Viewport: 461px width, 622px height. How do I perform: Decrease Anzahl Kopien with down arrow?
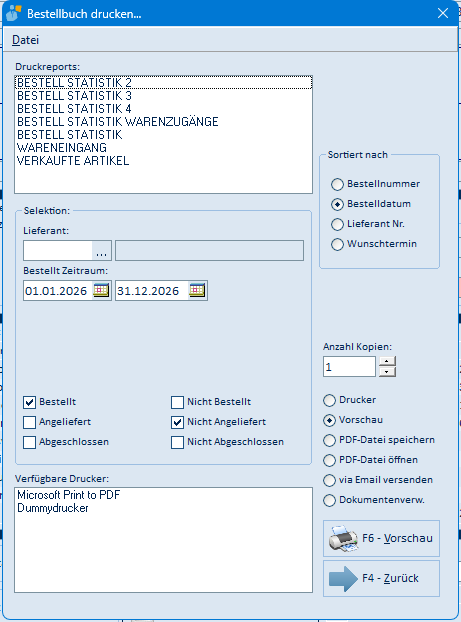387,372
